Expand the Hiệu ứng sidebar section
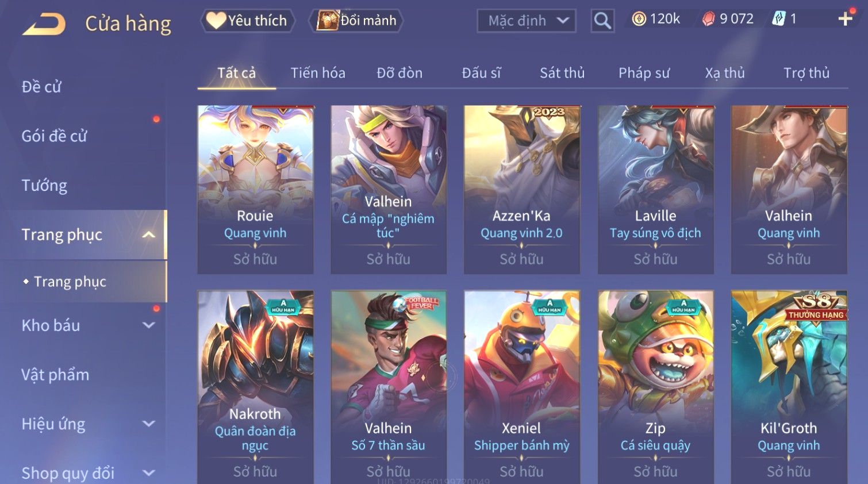The height and width of the screenshot is (484, 868). tap(149, 424)
